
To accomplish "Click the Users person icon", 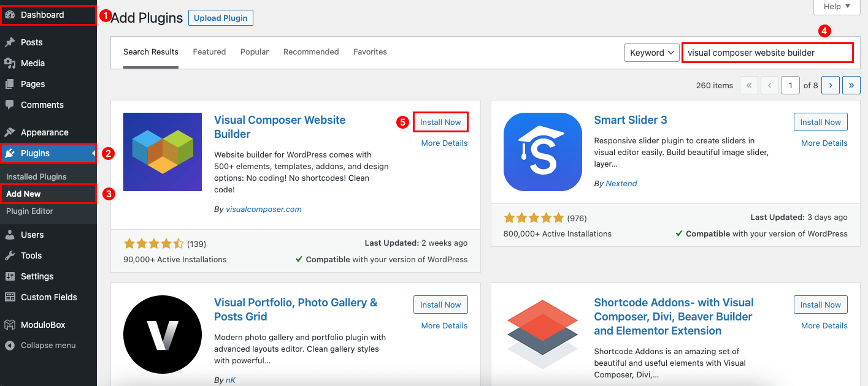I will [x=10, y=235].
